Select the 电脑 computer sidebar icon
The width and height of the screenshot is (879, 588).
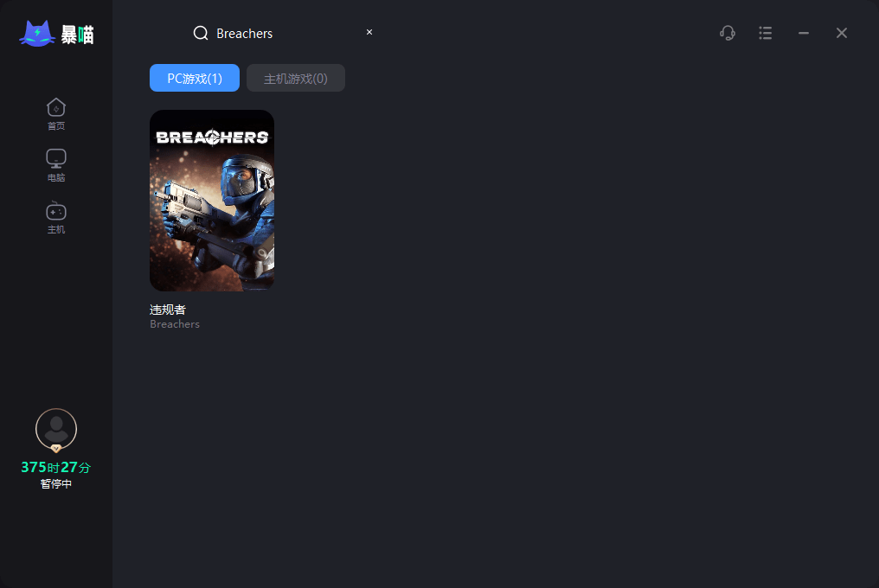(56, 165)
